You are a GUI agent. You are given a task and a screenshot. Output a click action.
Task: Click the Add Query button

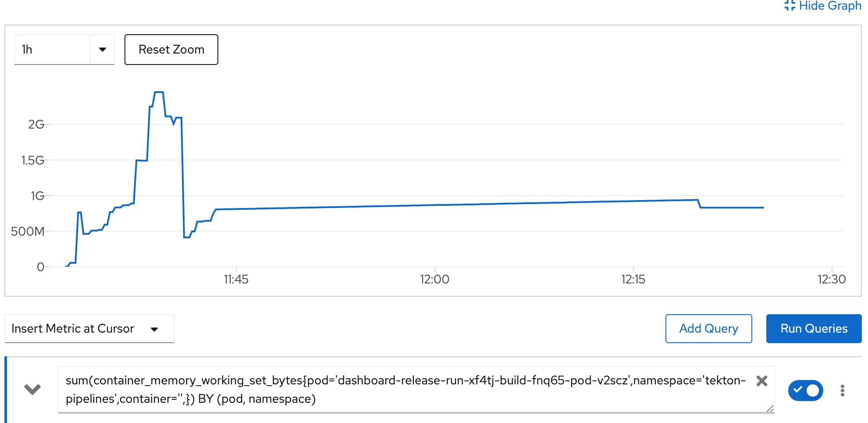[708, 329]
